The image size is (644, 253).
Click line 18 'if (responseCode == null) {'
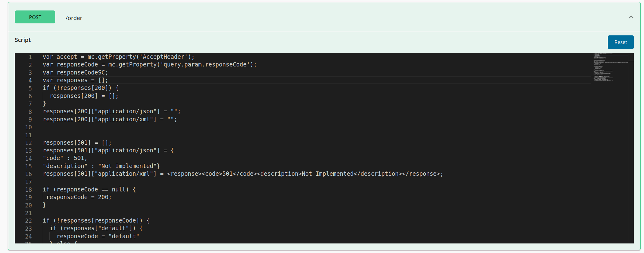click(89, 189)
